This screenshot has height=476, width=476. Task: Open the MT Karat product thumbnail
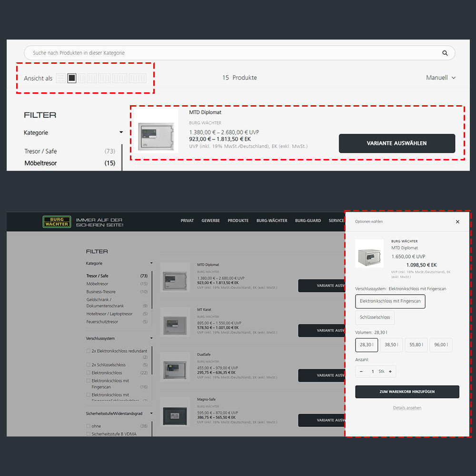click(x=175, y=322)
